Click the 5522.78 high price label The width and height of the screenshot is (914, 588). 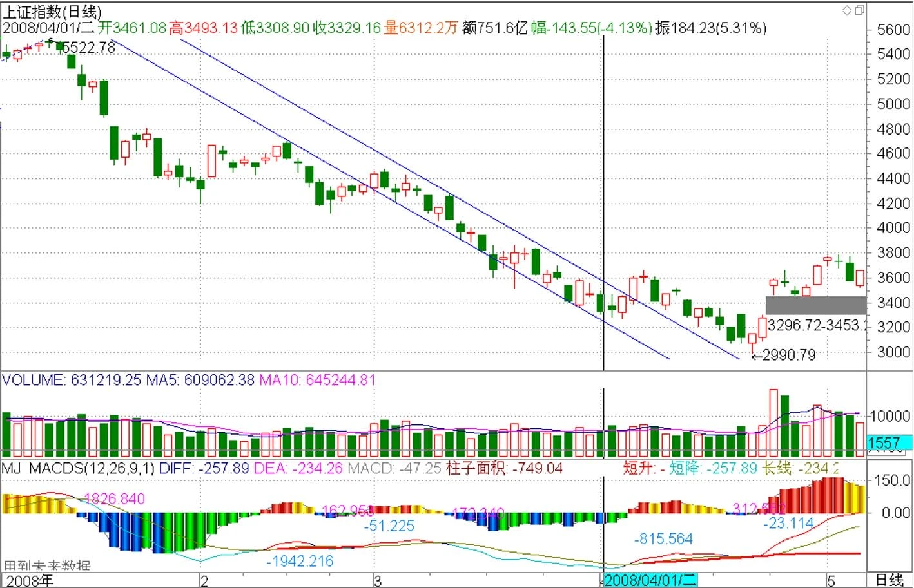point(90,48)
